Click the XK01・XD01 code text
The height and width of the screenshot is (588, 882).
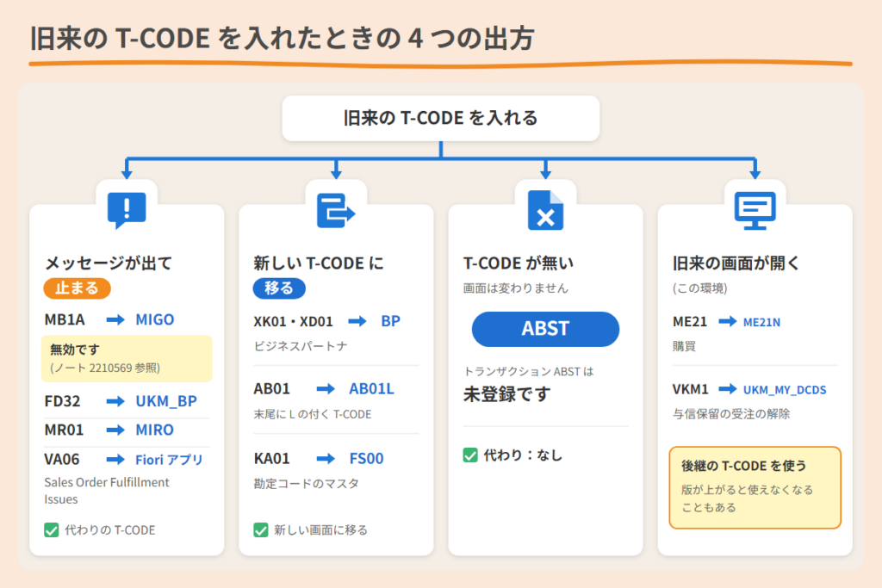(x=293, y=321)
